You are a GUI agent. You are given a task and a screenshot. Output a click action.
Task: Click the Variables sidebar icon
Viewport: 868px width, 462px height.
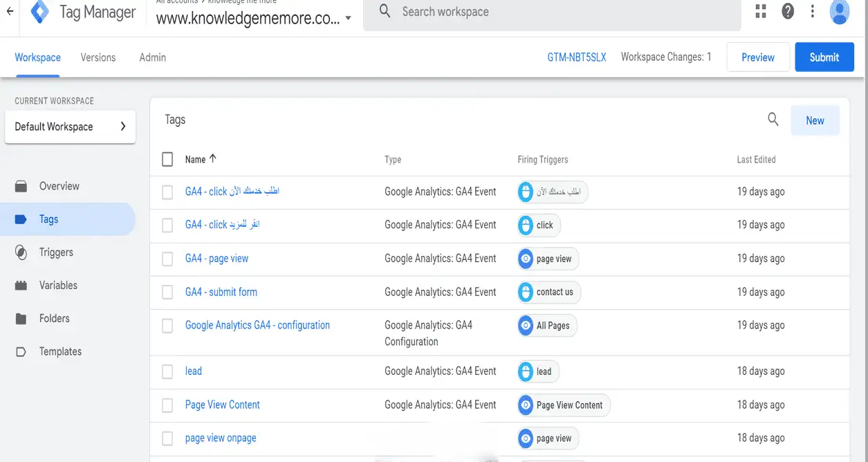point(21,285)
